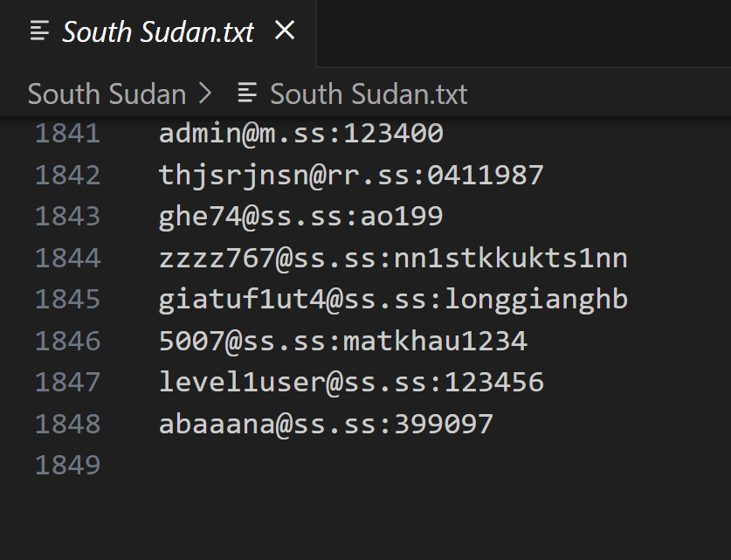Place cursor in the text of line 1841
Viewport: 731px width, 560px height.
pos(300,134)
